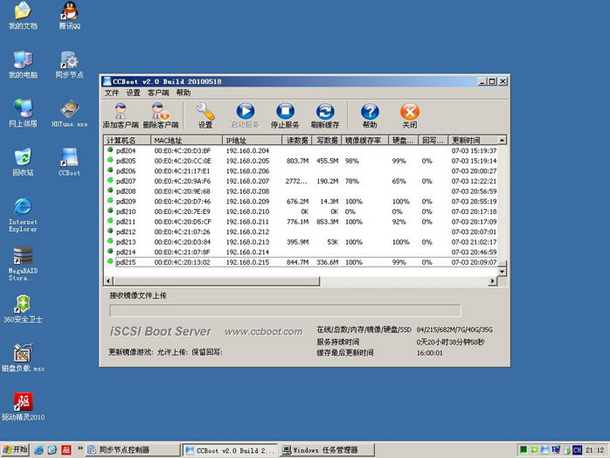Select client row pdl213
The width and height of the screenshot is (610, 458).
302,242
